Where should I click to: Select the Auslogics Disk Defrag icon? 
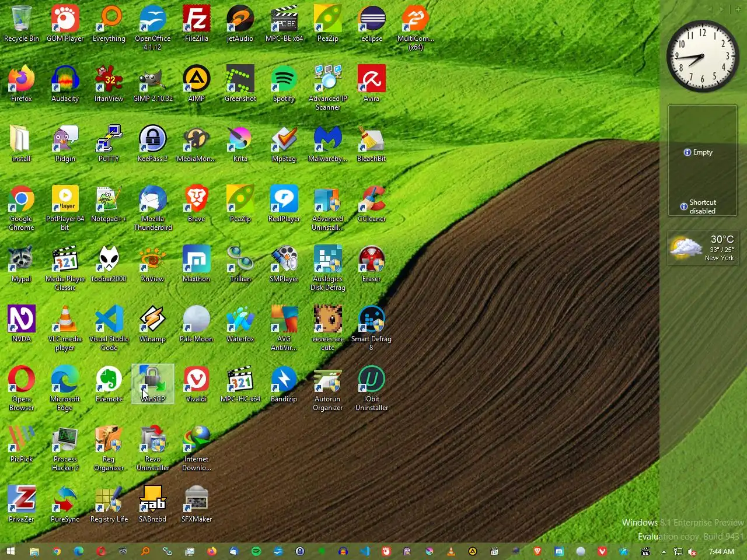tap(328, 268)
